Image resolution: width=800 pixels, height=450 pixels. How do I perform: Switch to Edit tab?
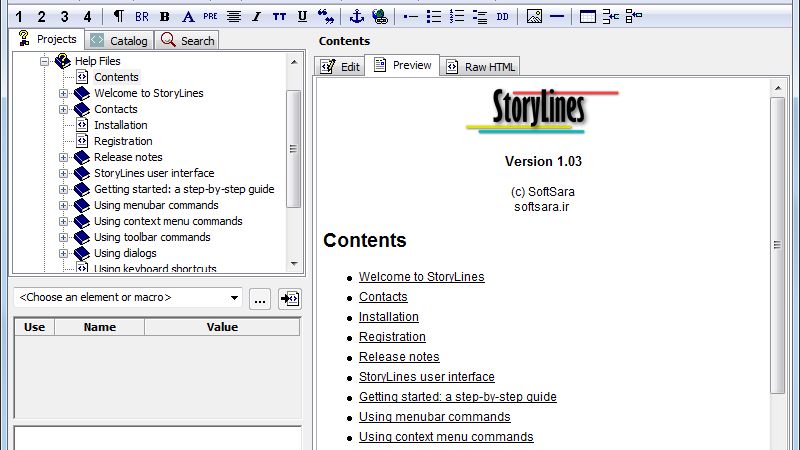pos(340,67)
